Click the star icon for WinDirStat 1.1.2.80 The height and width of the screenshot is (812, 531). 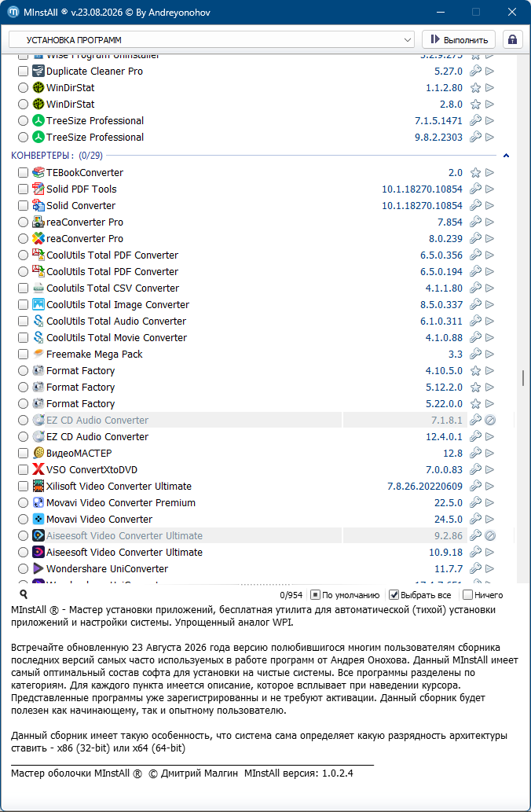point(475,87)
